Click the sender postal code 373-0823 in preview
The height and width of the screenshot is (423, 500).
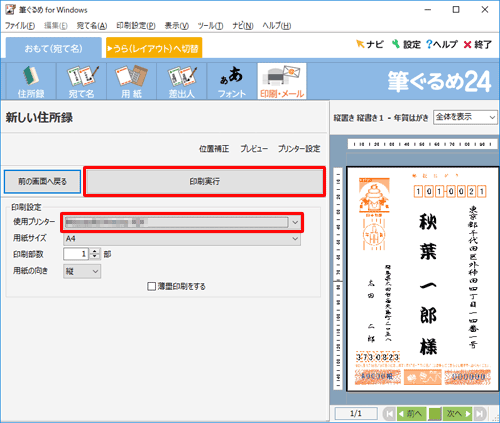click(378, 357)
